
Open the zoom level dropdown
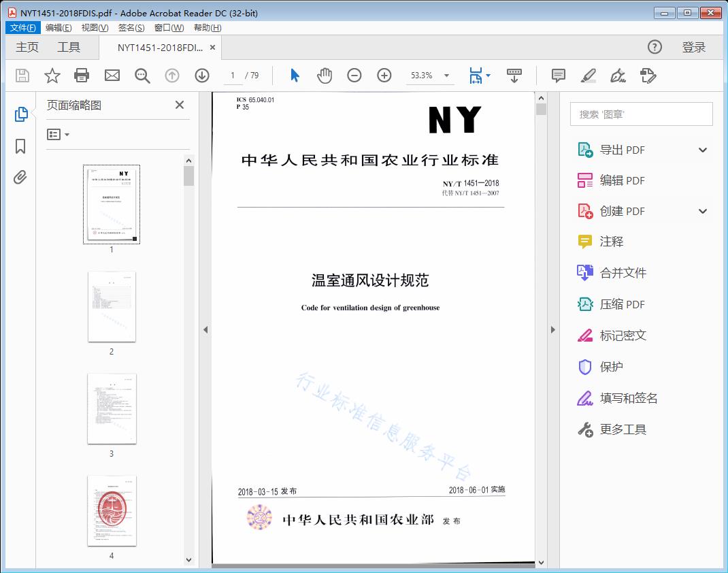[x=447, y=76]
